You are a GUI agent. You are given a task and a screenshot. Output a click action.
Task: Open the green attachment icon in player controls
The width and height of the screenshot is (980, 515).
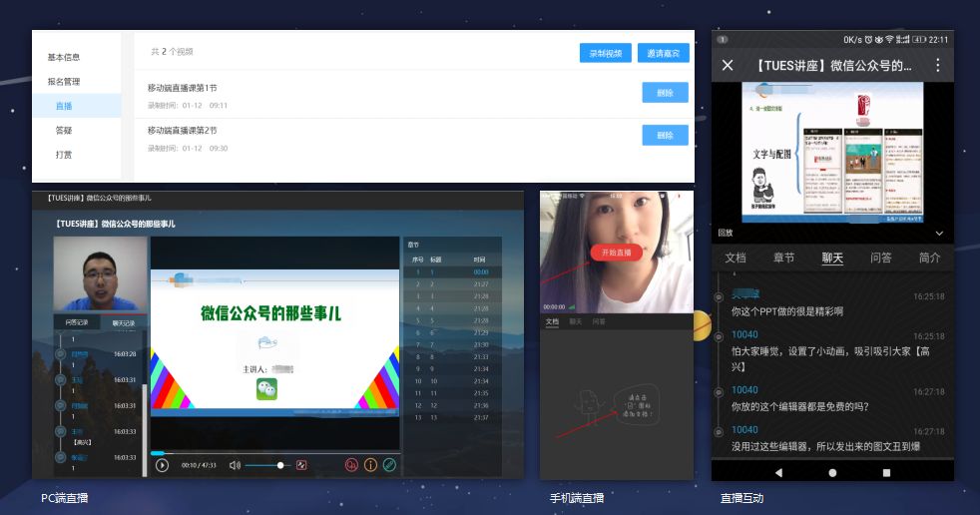(389, 465)
